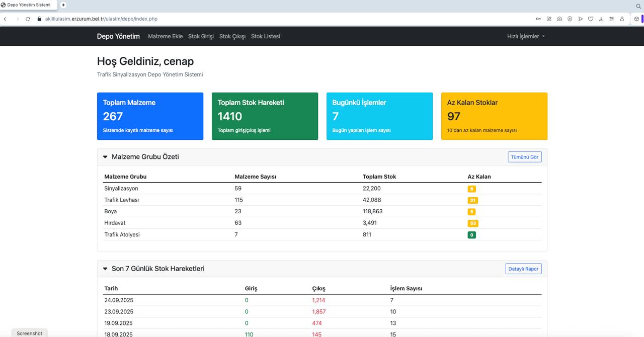
Task: Click the URL address bar field
Action: (252, 19)
